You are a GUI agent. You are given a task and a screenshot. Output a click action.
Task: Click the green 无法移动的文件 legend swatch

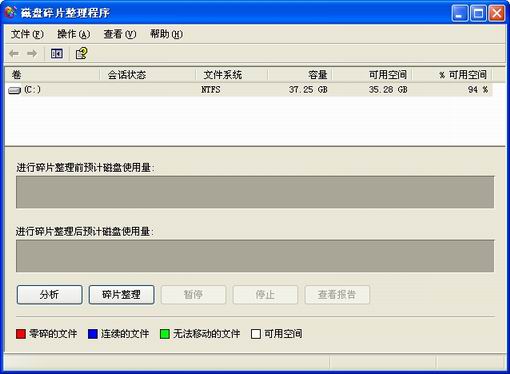click(x=165, y=334)
